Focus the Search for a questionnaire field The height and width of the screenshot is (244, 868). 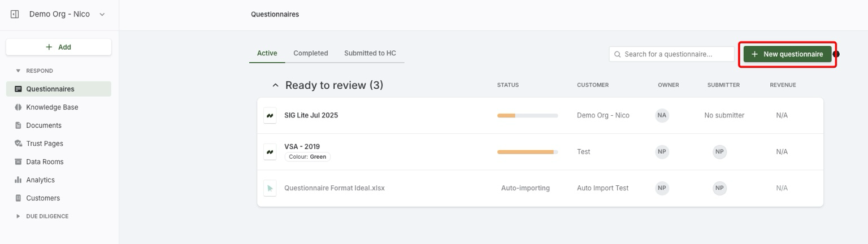[x=672, y=54]
